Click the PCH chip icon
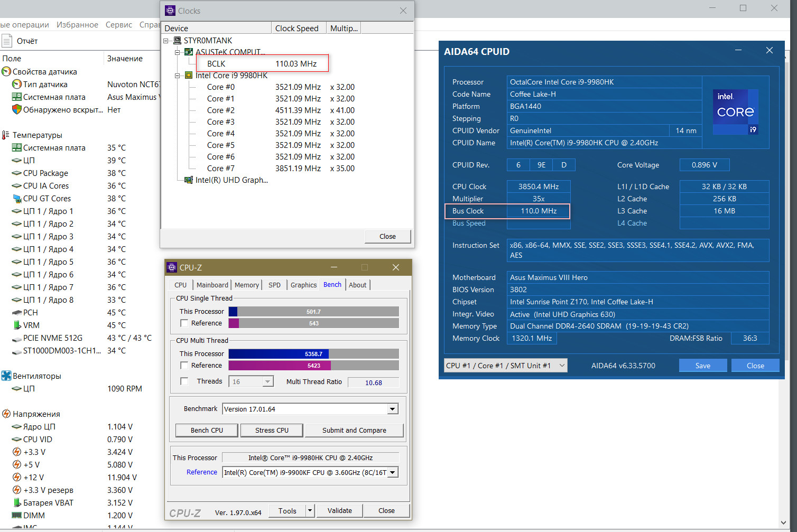 17,313
